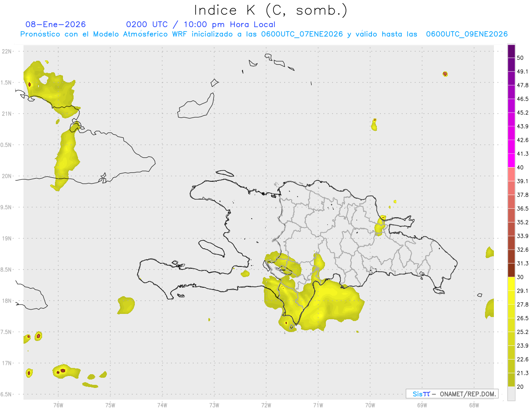The width and height of the screenshot is (532, 411).
Task: Click the 21N latitude label
Action: tap(7, 114)
